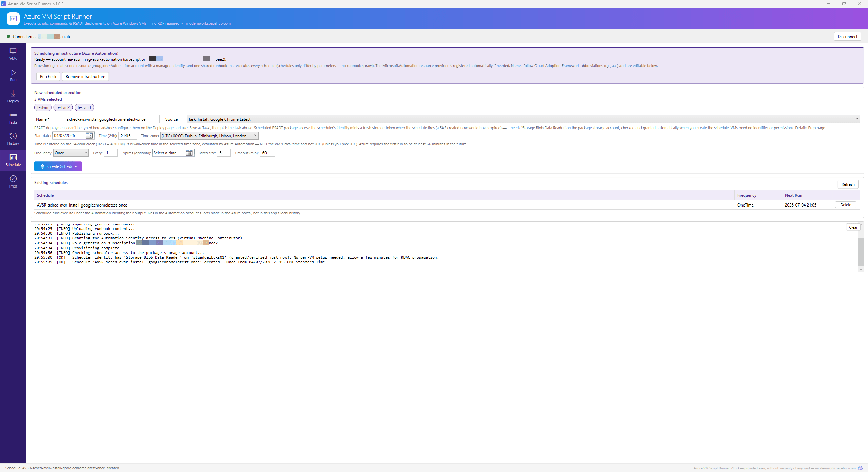
Task: Go to the Run page
Action: (x=13, y=76)
